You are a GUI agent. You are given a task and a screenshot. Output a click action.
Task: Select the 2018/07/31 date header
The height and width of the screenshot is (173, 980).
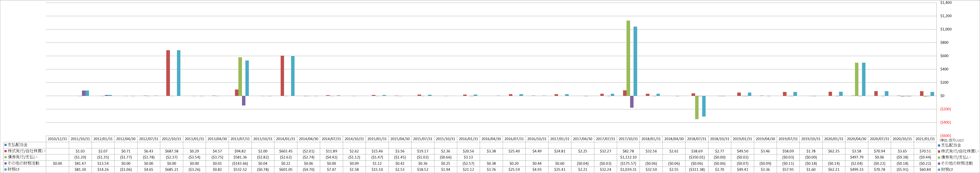[x=697, y=139]
